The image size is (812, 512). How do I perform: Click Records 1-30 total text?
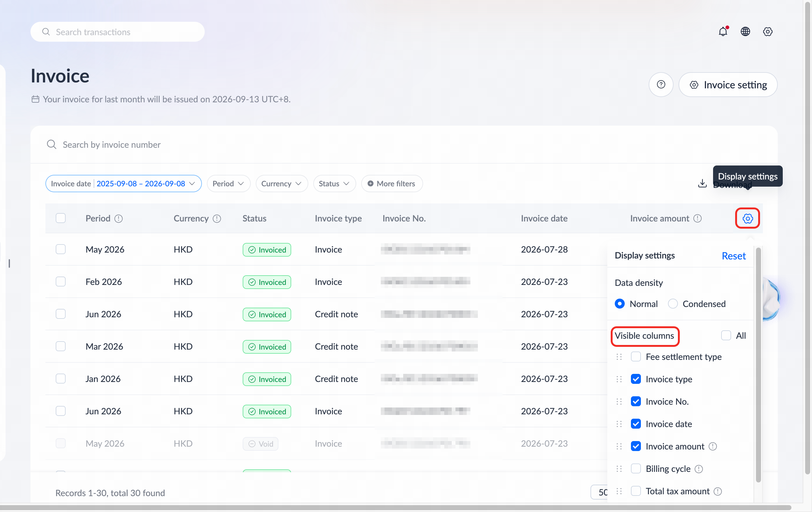click(110, 493)
